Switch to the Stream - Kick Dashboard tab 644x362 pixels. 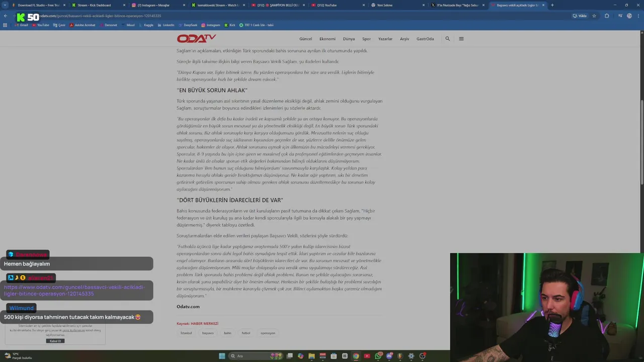point(99,5)
